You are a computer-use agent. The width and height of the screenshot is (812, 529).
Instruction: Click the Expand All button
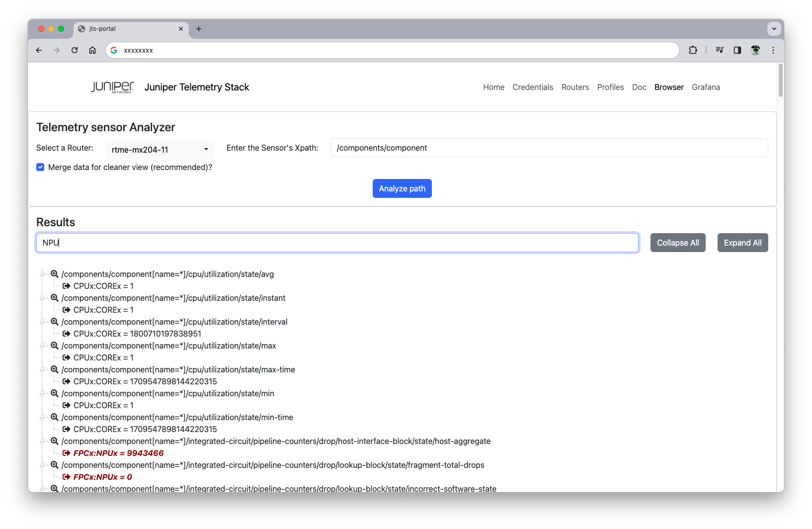742,243
